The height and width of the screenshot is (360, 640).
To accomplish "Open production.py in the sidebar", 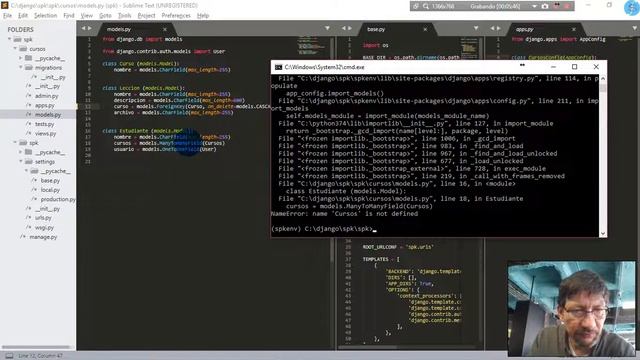I will click(x=58, y=199).
